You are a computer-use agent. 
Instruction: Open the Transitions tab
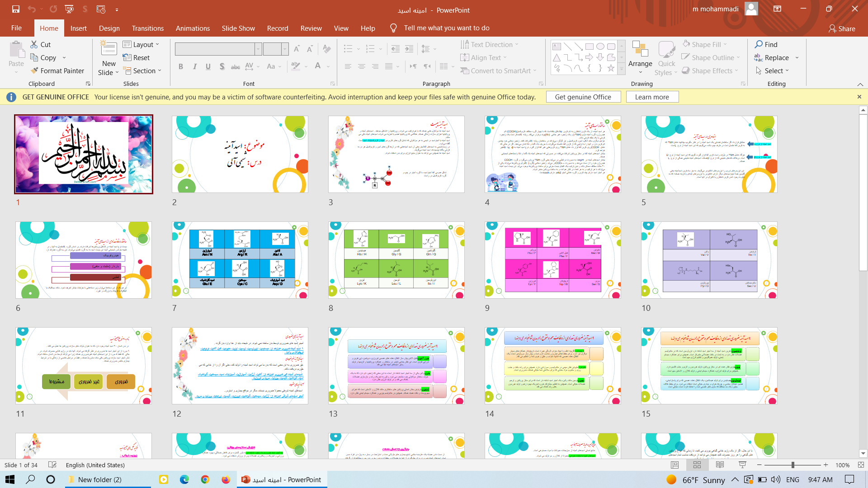[147, 28]
